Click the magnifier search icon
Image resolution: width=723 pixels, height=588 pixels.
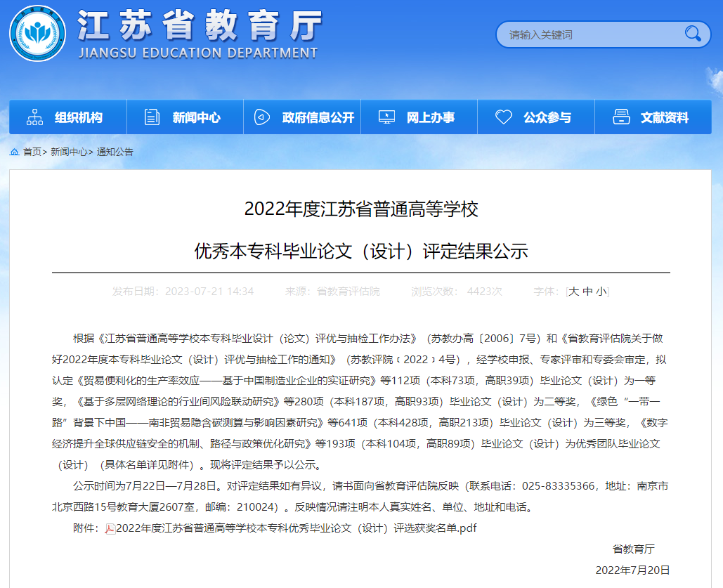click(x=693, y=34)
